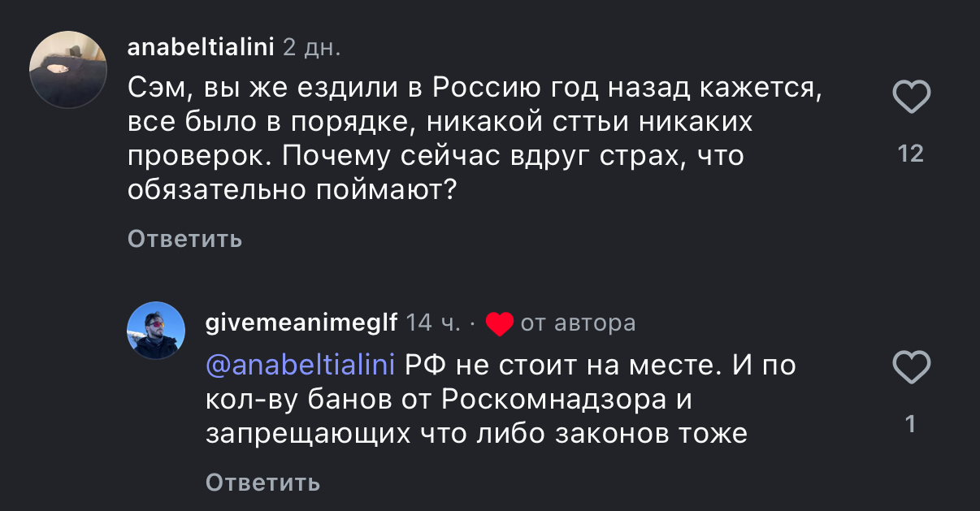Click the phrase РФ не стоит на месте
The height and width of the screenshot is (511, 980).
point(562,366)
